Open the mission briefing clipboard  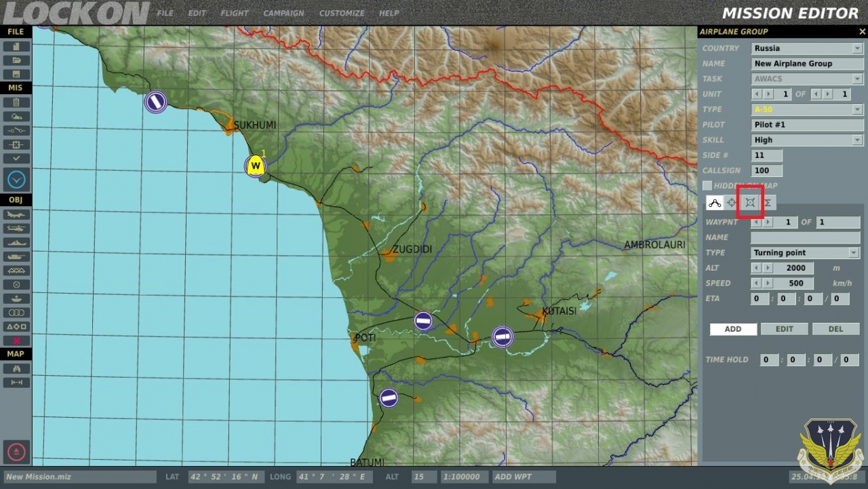pos(16,102)
